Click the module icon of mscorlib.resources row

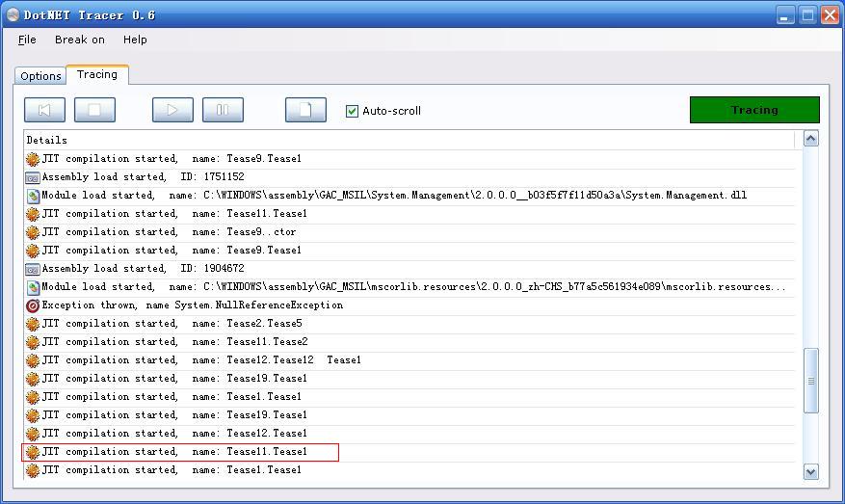pos(33,287)
